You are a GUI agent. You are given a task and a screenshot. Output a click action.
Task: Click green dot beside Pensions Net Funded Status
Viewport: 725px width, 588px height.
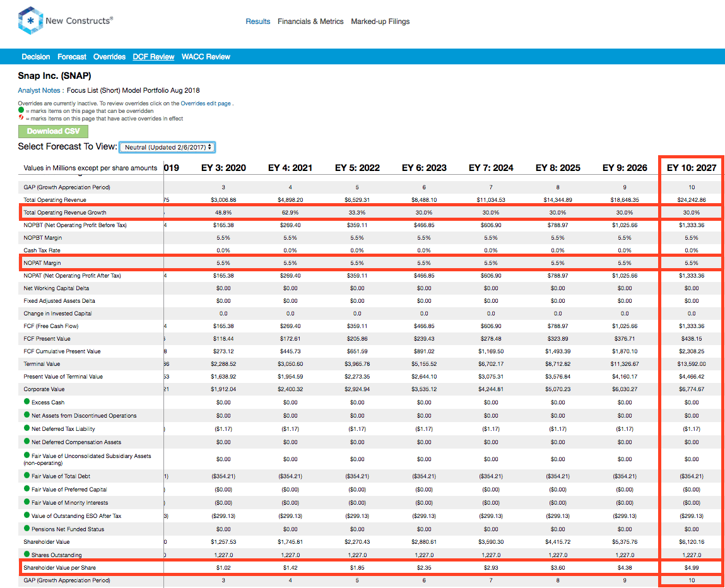click(x=27, y=528)
